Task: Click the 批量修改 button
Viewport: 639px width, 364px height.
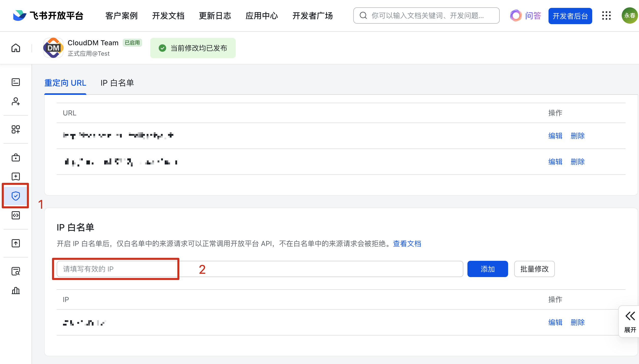Action: coord(534,269)
